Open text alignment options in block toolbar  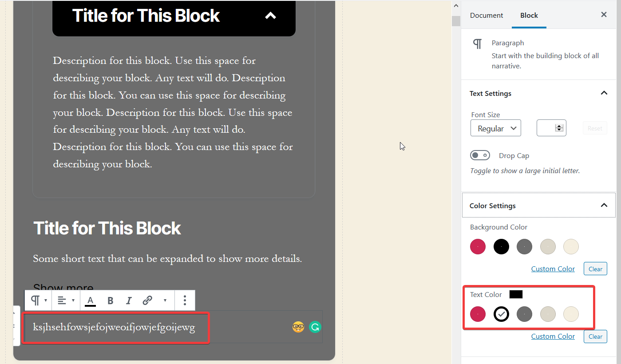pos(66,301)
